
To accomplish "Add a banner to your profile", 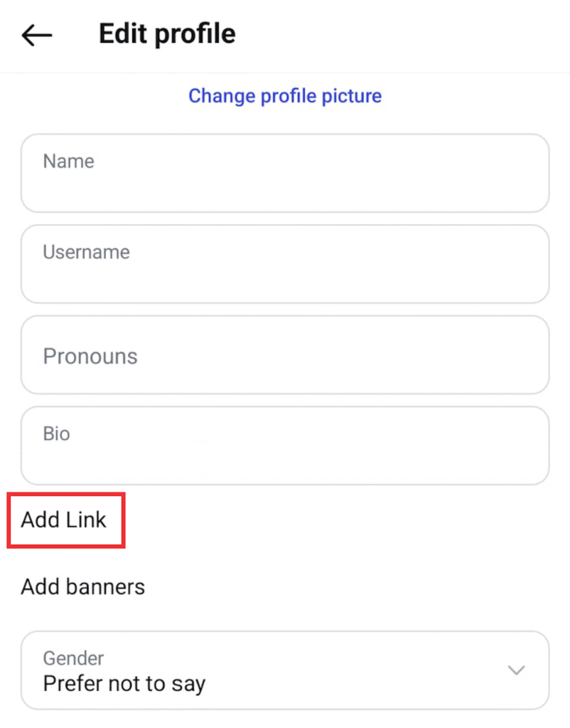I will point(82,587).
